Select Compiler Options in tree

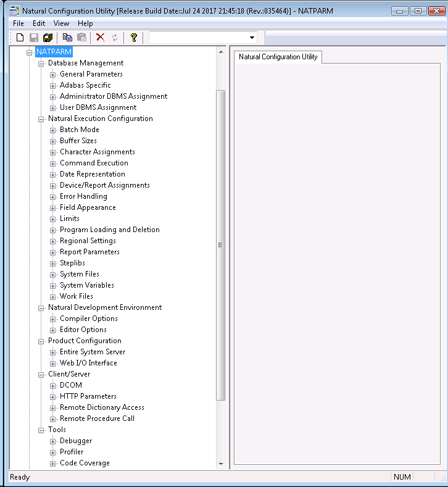[x=89, y=318]
